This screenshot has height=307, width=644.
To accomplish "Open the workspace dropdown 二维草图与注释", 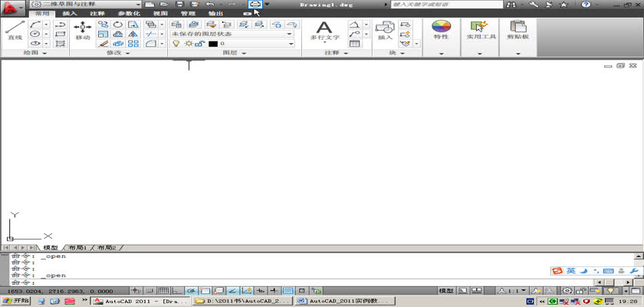I will (86, 5).
